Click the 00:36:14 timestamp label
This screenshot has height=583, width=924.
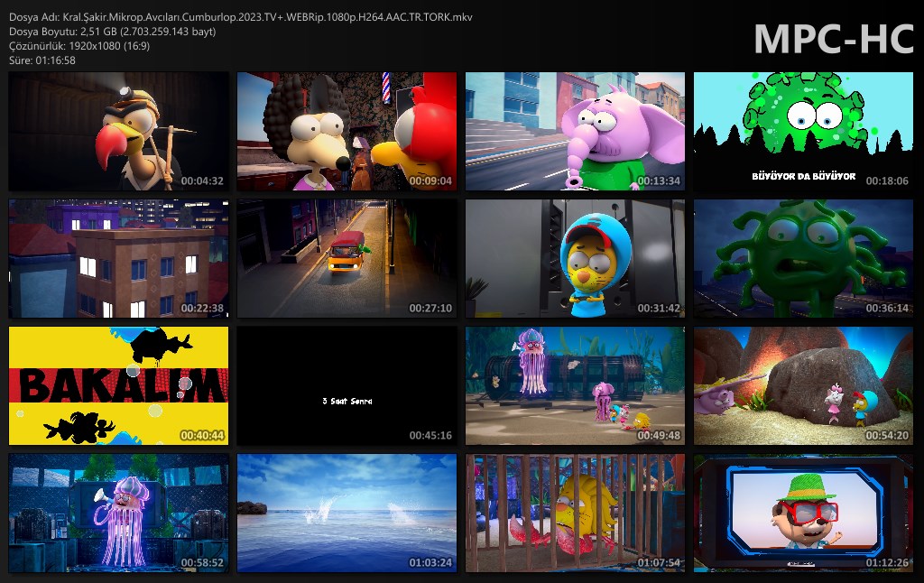tap(887, 308)
